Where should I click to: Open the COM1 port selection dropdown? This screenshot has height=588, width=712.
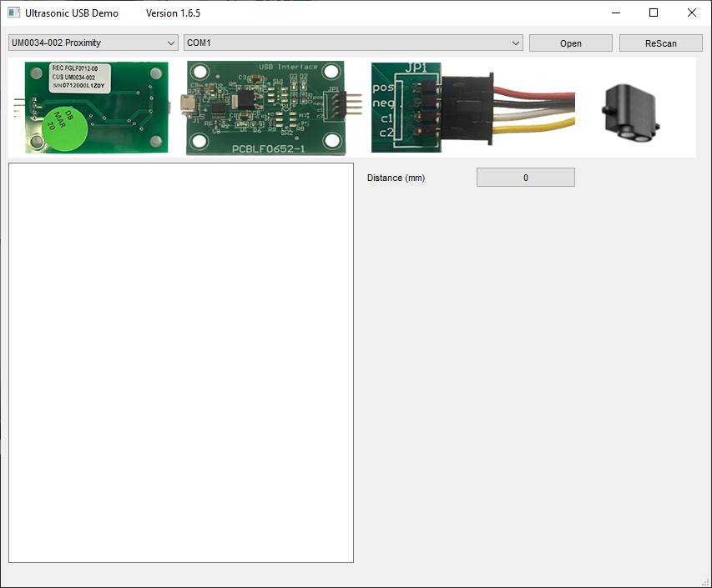pyautogui.click(x=353, y=43)
